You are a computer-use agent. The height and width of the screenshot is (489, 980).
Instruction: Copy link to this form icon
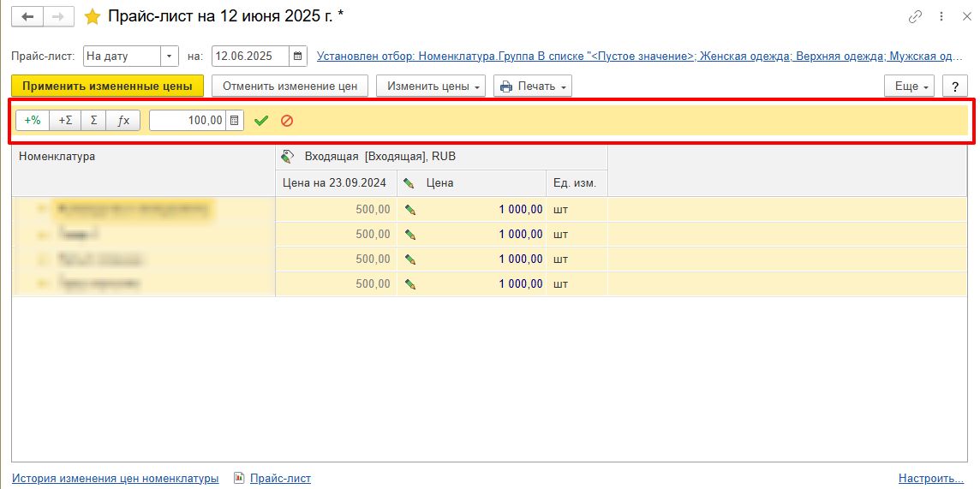916,17
